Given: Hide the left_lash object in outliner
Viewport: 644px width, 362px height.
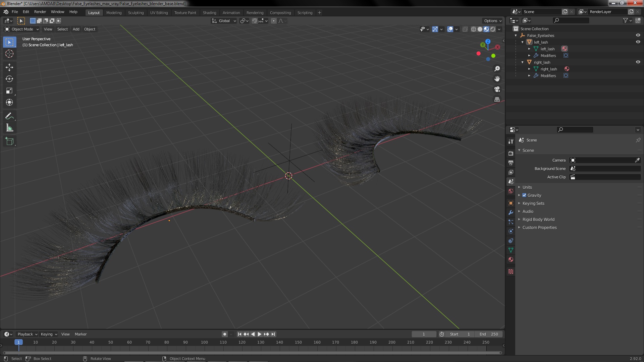Looking at the screenshot, I should pyautogui.click(x=638, y=42).
